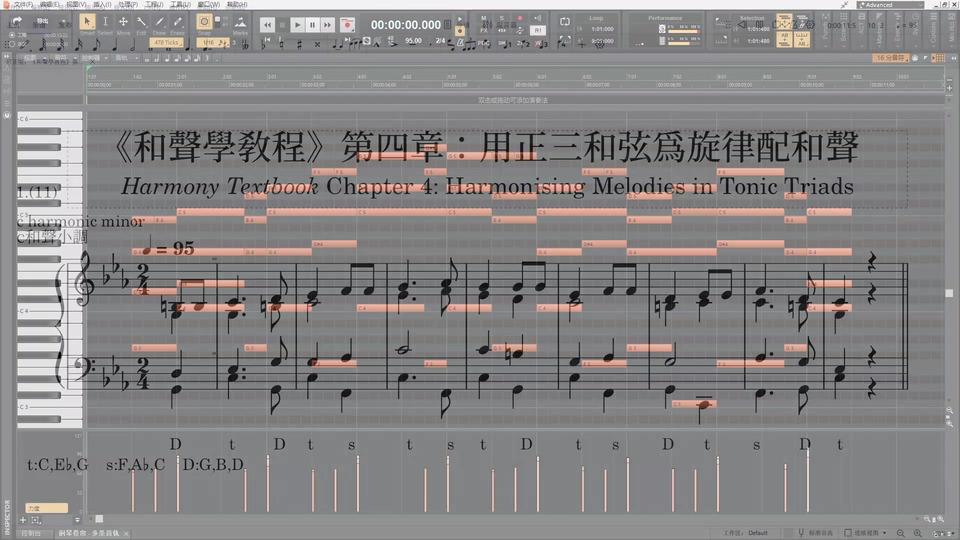The width and height of the screenshot is (960, 540).
Task: Click the Stop transport button
Action: (x=282, y=25)
